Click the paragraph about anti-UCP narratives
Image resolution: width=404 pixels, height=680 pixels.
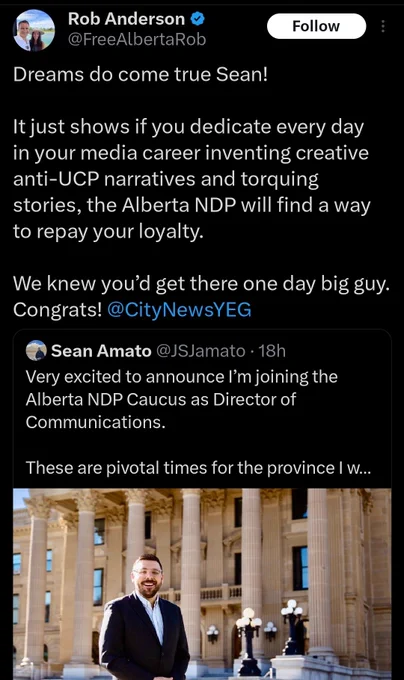click(192, 179)
